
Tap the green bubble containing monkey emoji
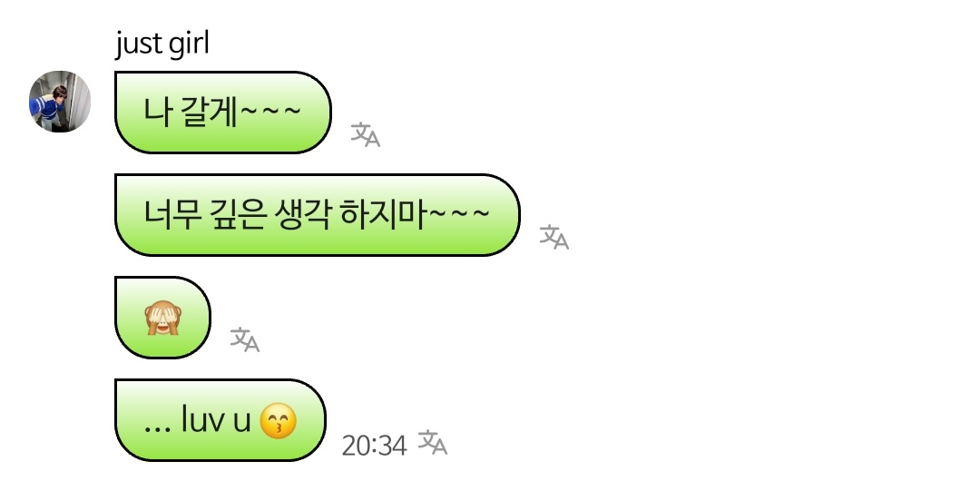[x=162, y=318]
